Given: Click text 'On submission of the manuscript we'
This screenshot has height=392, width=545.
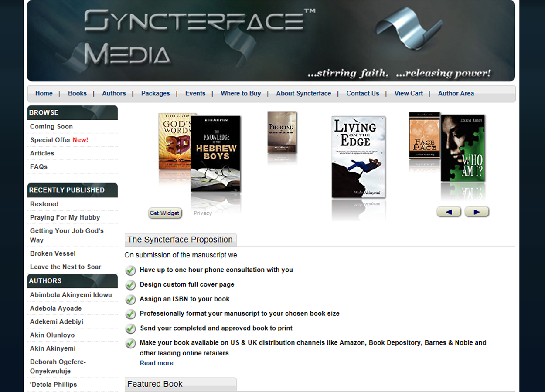Looking at the screenshot, I should click(181, 255).
